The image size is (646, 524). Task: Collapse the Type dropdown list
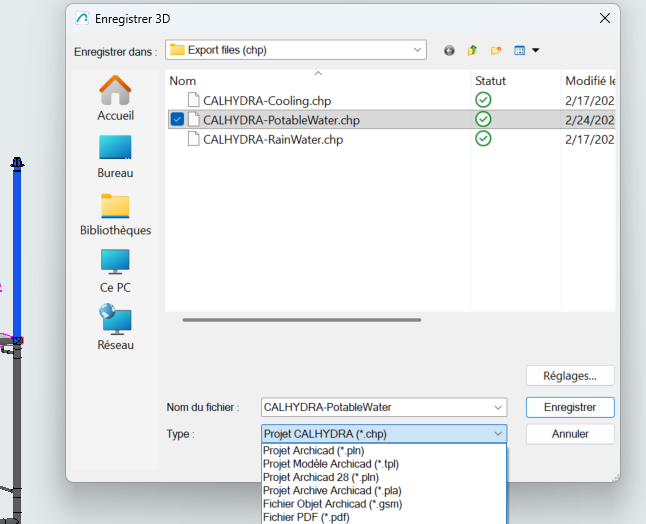click(498, 434)
